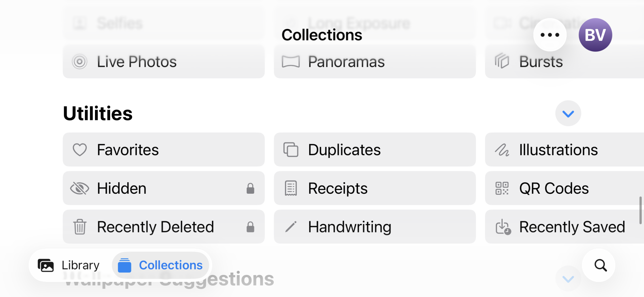Open the Panoramas album
The image size is (644, 297).
(375, 61)
